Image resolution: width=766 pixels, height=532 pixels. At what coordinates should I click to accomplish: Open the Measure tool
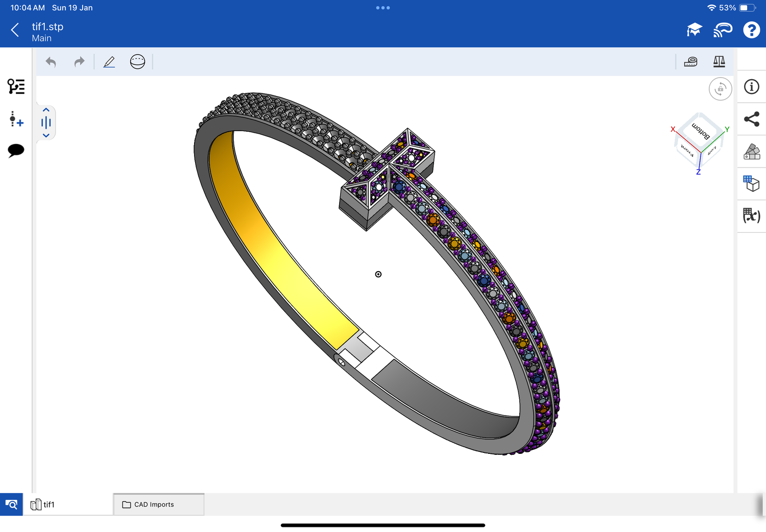click(x=690, y=62)
